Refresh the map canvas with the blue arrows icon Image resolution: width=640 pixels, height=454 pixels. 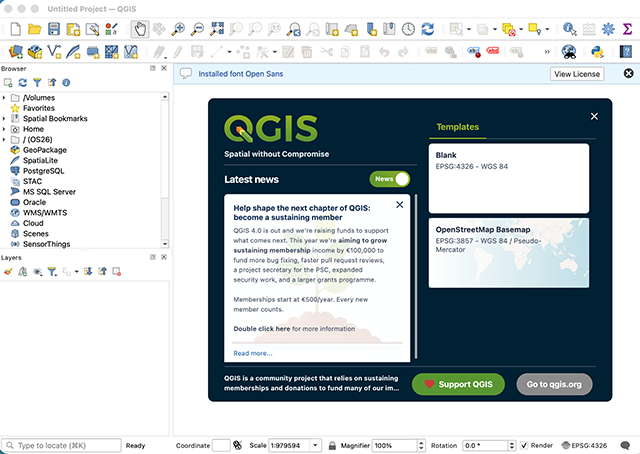[427, 29]
